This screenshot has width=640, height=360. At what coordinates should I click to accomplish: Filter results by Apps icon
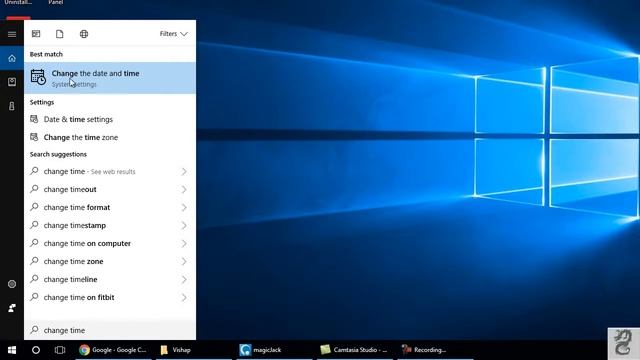(x=36, y=34)
